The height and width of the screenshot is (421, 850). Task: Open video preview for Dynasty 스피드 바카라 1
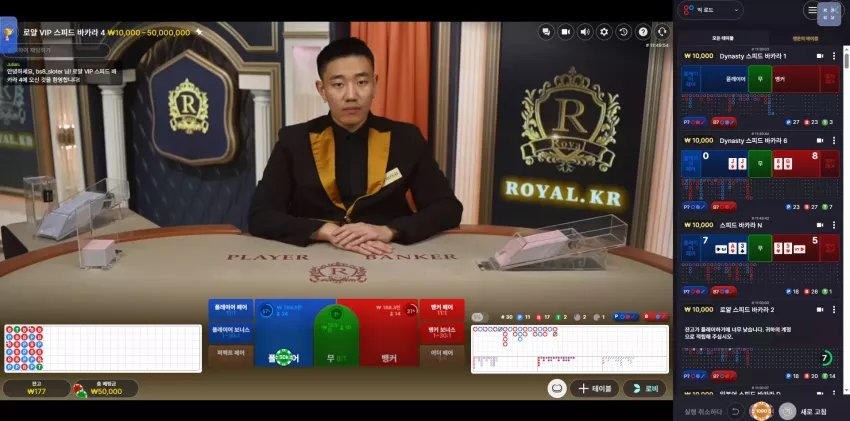tap(820, 56)
